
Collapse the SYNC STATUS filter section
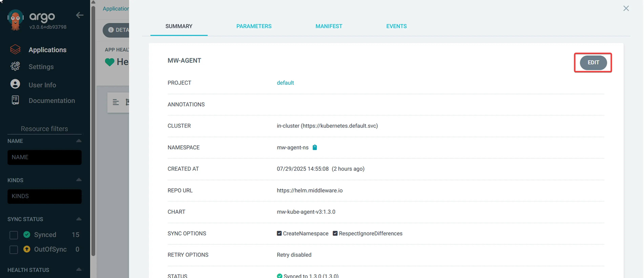tap(79, 219)
